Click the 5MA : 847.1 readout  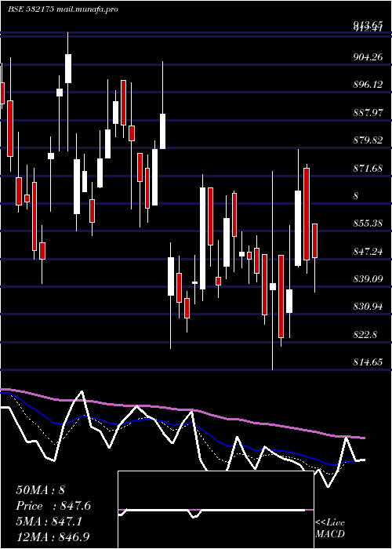[49, 522]
